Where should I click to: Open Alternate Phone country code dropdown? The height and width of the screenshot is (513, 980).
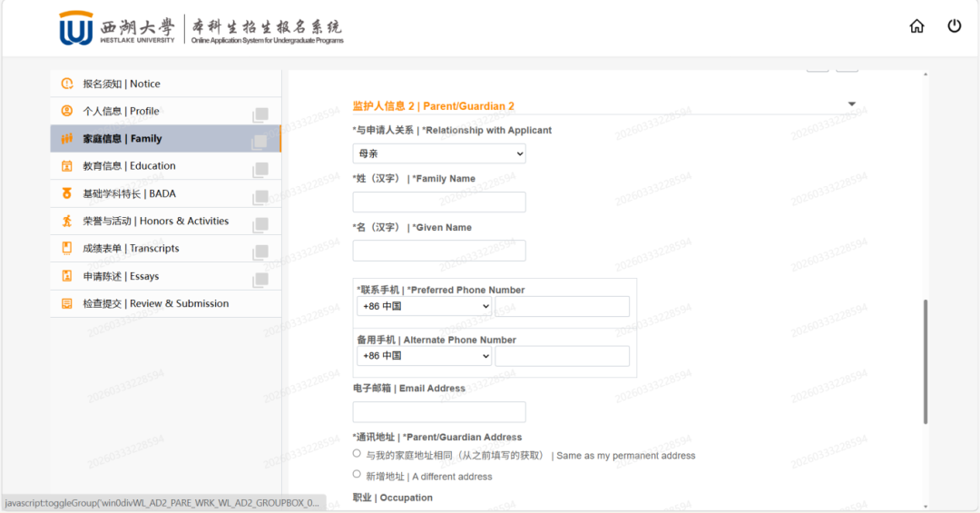click(x=424, y=356)
